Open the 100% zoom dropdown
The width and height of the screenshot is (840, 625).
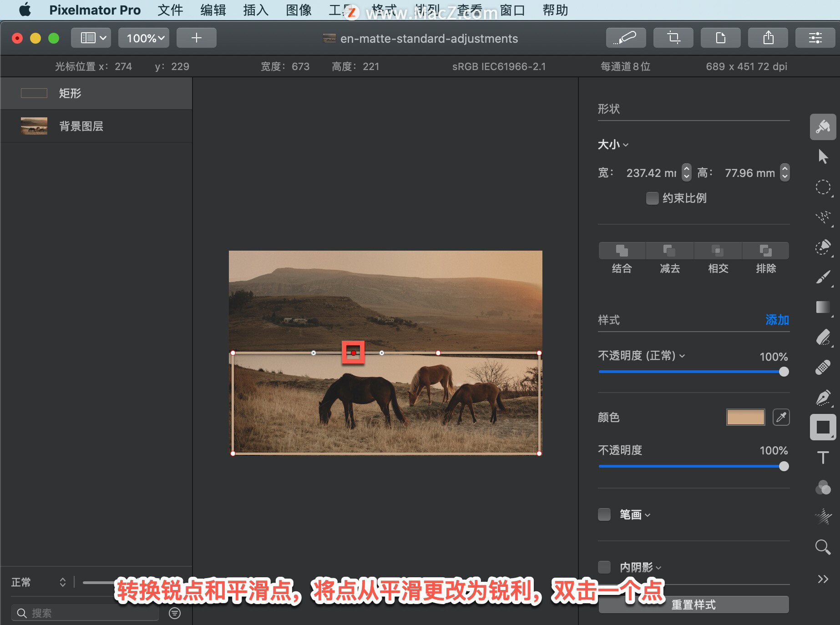[144, 38]
